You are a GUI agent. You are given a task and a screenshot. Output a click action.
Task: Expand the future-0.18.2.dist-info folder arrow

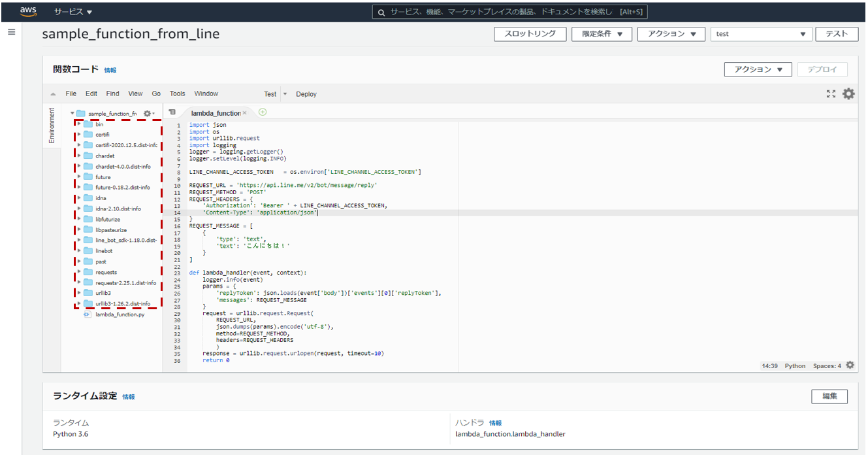pyautogui.click(x=79, y=187)
